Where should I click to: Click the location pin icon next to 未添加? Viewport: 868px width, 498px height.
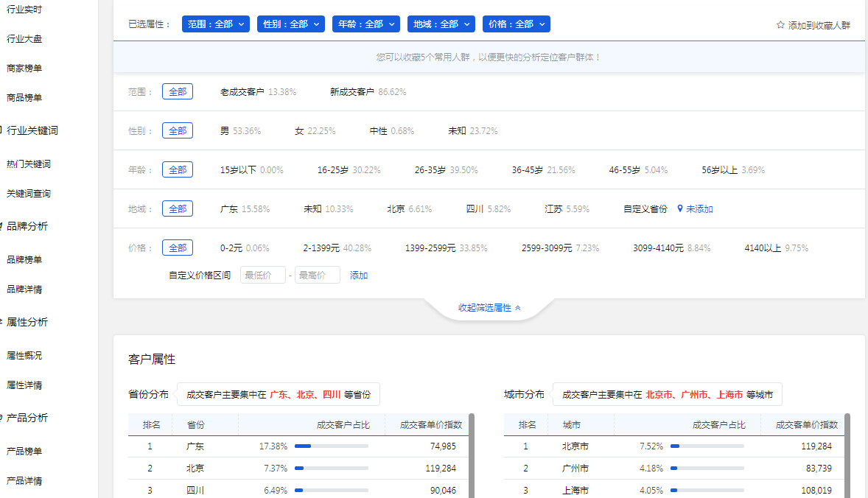point(680,209)
